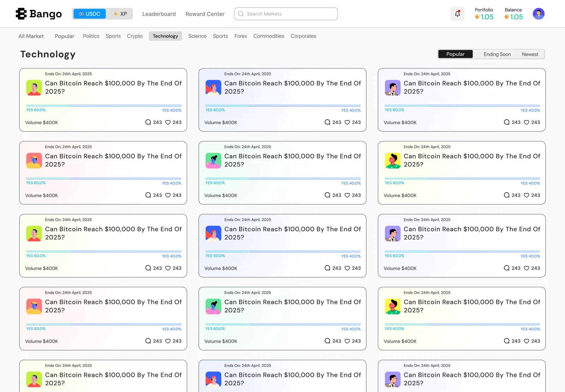This screenshot has height=392, width=565.
Task: Open the Forex category
Action: click(240, 36)
